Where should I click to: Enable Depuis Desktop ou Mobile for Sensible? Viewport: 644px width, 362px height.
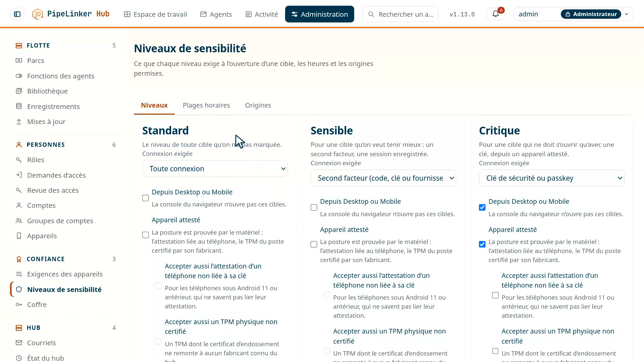click(314, 207)
